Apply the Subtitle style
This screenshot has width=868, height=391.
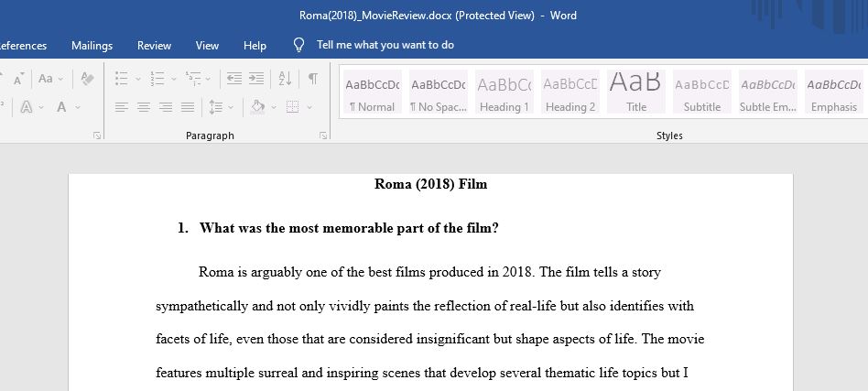pos(702,92)
